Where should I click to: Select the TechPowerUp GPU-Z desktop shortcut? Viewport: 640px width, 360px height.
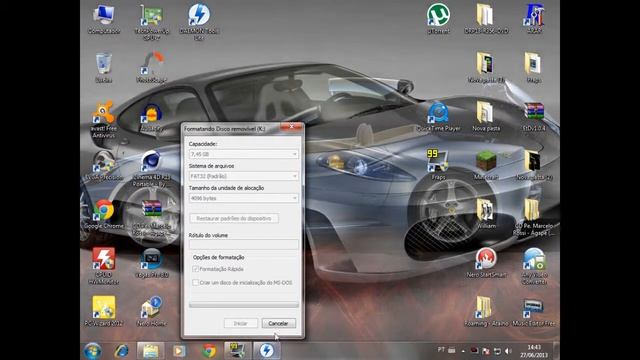click(151, 21)
